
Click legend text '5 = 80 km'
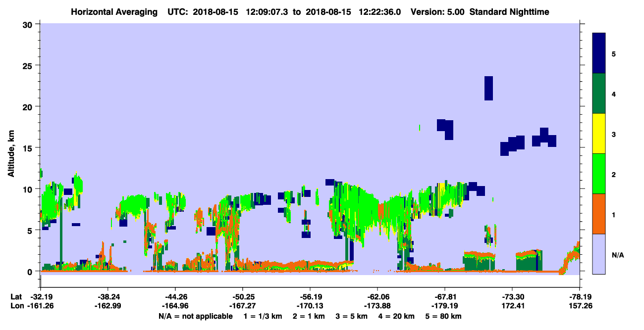coord(443,316)
